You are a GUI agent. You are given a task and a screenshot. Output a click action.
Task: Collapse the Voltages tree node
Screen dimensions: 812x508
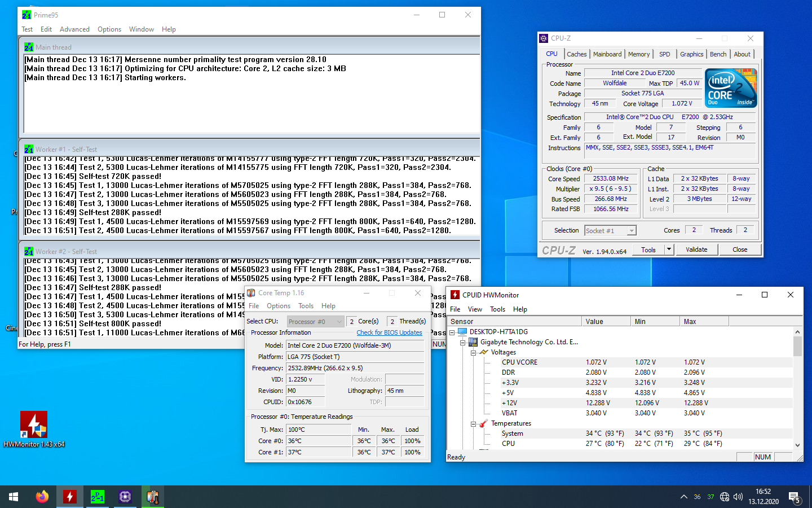473,352
